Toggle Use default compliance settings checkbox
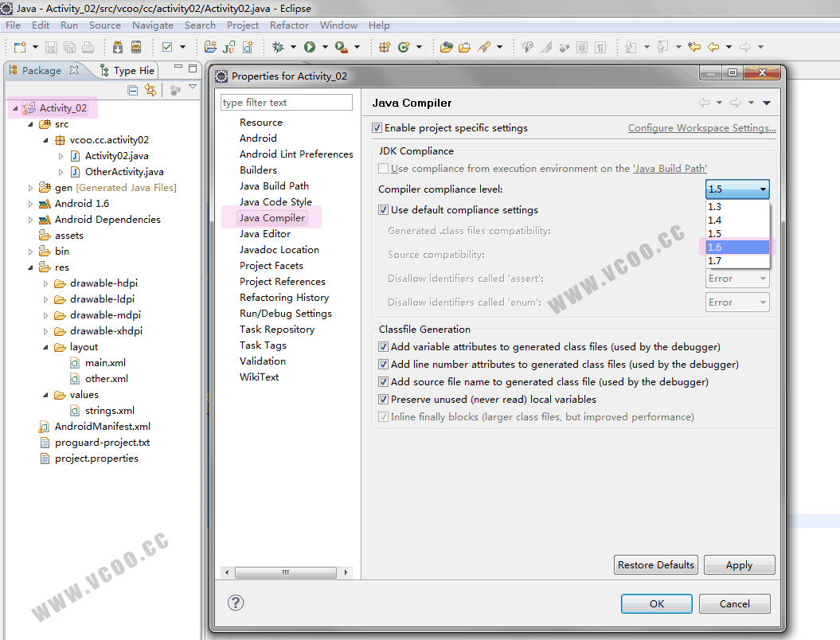This screenshot has height=640, width=840. point(384,210)
